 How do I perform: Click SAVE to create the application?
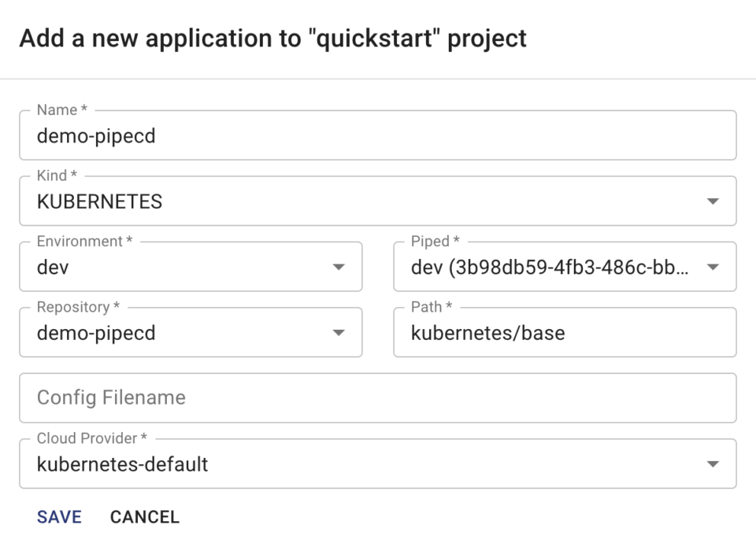[57, 517]
